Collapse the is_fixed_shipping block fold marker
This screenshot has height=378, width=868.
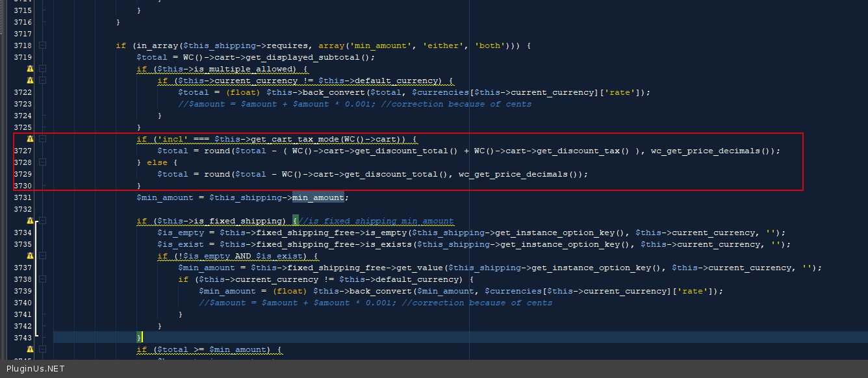(x=43, y=221)
